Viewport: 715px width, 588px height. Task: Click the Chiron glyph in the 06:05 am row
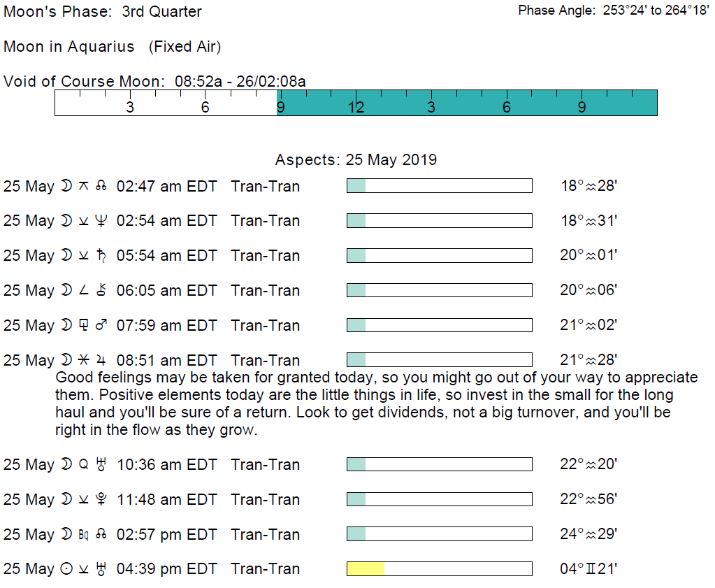101,291
